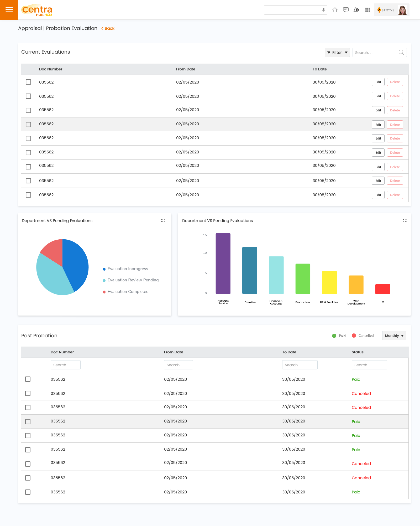Viewport: 420px width, 526px height.
Task: Check the checkbox on the first Current Evaluations row
Action: click(28, 82)
